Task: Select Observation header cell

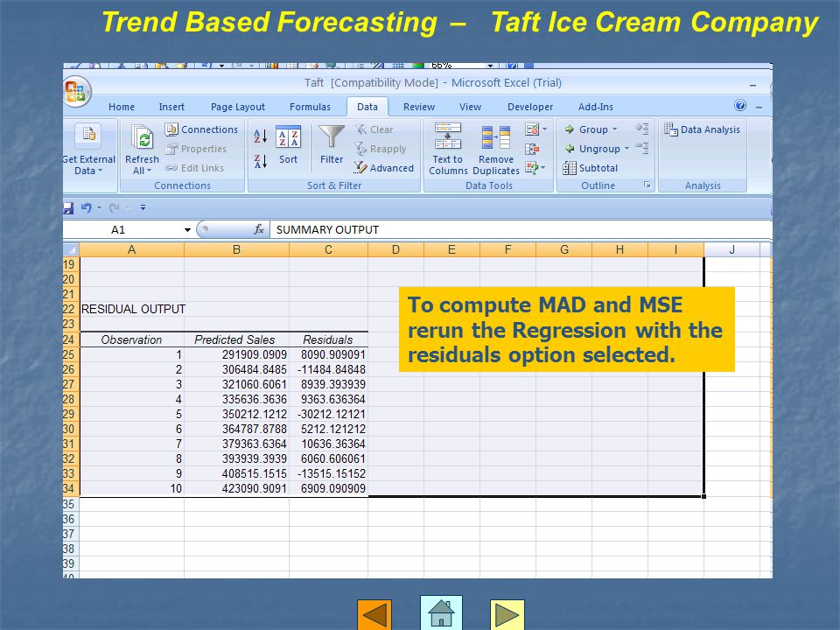Action: (x=132, y=339)
